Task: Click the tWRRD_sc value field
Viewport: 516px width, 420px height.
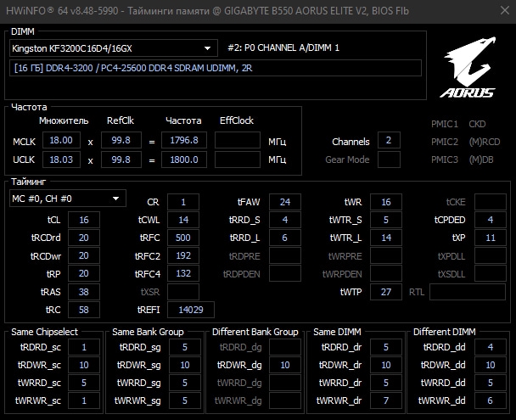Action: [84, 383]
